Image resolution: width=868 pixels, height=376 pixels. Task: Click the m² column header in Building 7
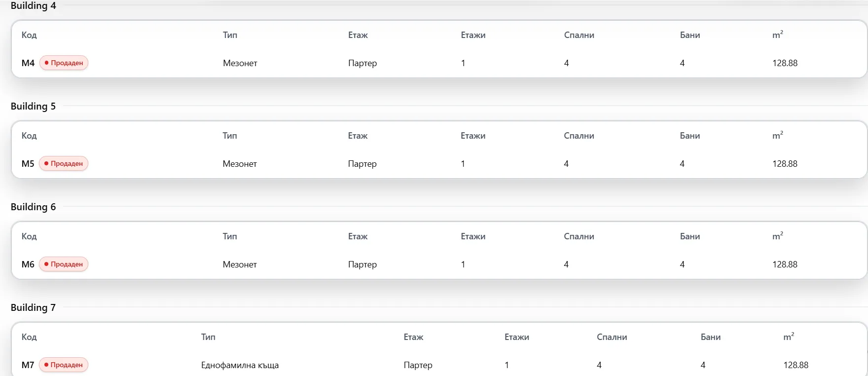click(x=789, y=337)
